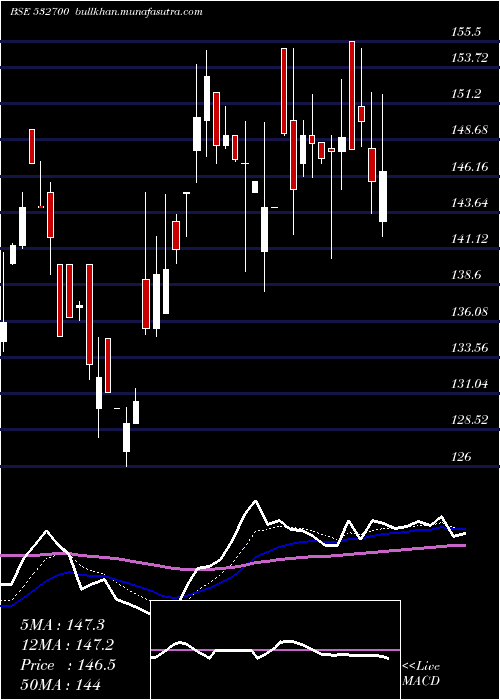Click the 151.2 price axis label
This screenshot has height=700, width=500.
pyautogui.click(x=467, y=94)
